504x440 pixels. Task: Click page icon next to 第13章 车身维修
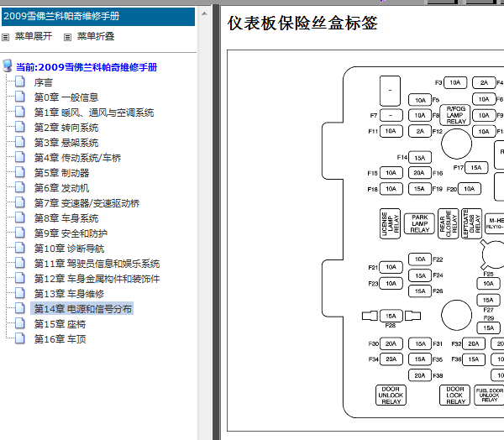(x=20, y=293)
